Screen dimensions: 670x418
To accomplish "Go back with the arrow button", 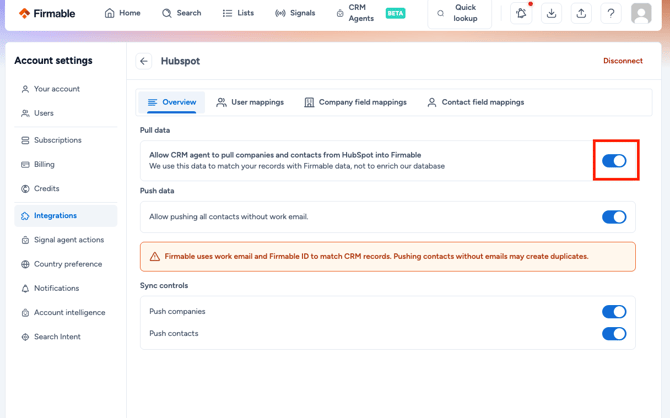I will pyautogui.click(x=144, y=61).
